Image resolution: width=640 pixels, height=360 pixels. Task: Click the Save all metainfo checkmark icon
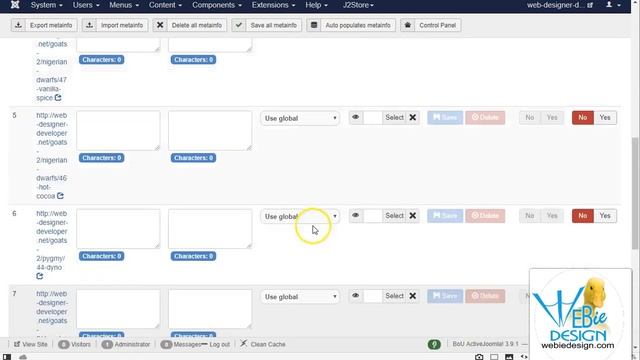(x=239, y=25)
